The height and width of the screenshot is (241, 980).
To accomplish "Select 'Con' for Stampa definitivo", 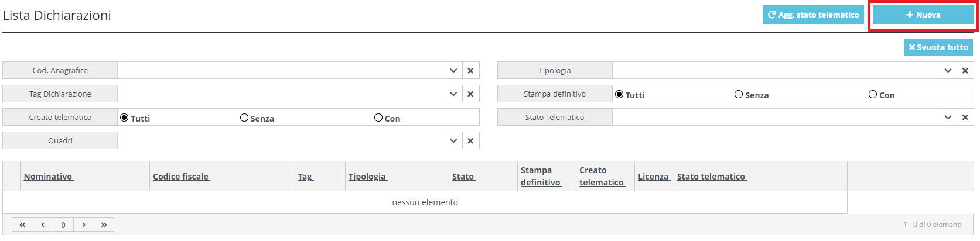I will pos(873,95).
